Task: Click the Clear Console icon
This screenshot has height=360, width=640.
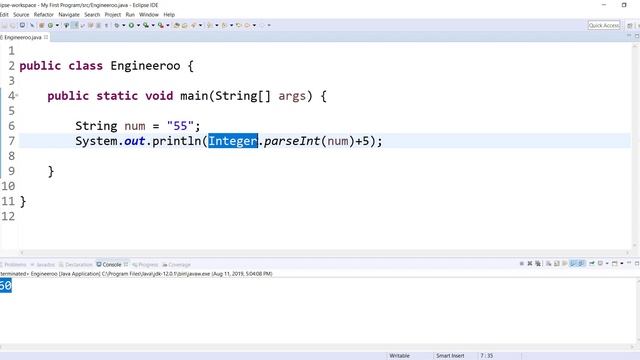Action: click(548, 263)
